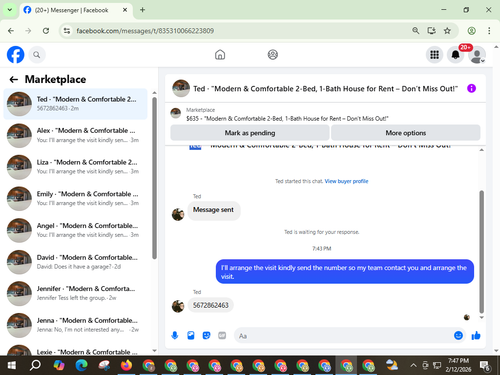This screenshot has height=375, width=500.
Task: Open Jenna conversation in Marketplace list
Action: [75, 325]
